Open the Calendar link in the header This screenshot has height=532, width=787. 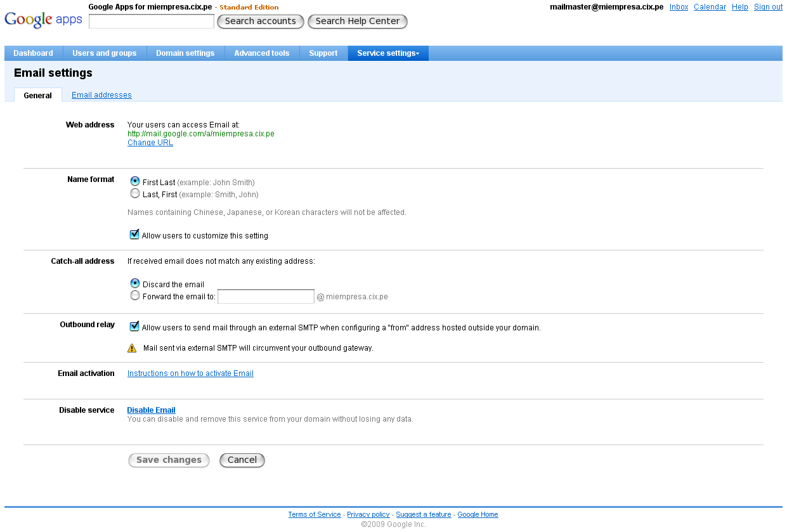tap(710, 7)
